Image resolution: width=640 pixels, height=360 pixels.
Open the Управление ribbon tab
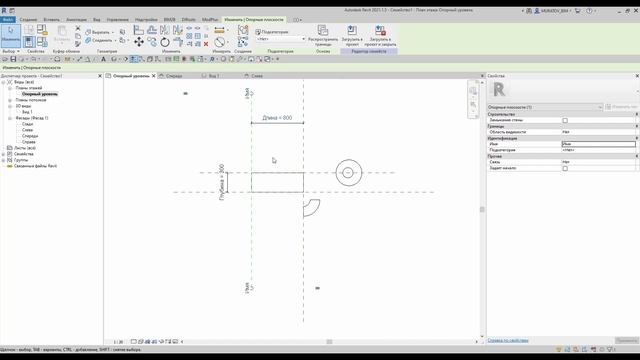point(118,20)
